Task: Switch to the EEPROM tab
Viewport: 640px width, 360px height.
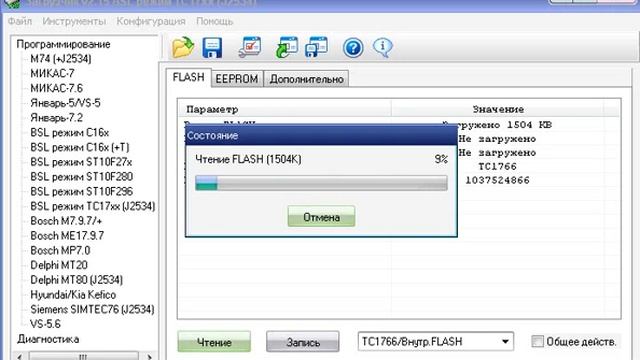Action: (x=237, y=79)
